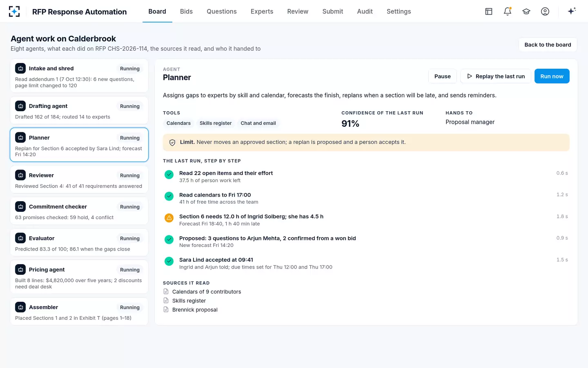Replay the last run
Viewport: 588px width, 368px height.
(496, 76)
